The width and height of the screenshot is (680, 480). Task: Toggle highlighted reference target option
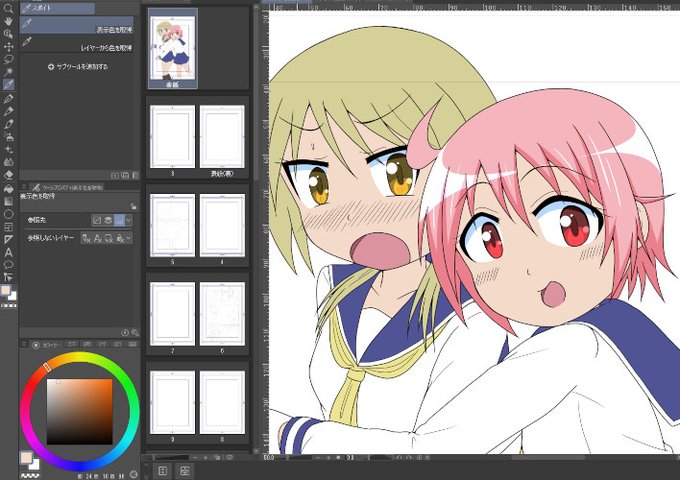(x=119, y=220)
